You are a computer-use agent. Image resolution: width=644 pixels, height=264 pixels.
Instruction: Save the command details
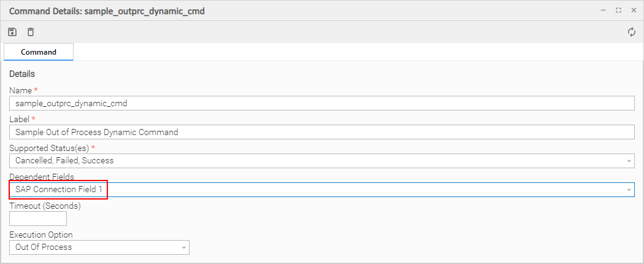coord(12,32)
